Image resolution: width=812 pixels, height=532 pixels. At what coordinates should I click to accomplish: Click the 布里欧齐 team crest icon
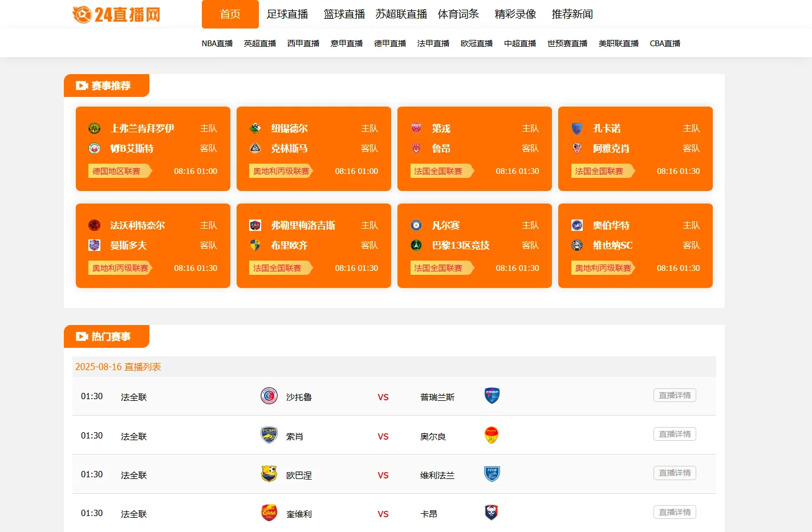point(255,245)
